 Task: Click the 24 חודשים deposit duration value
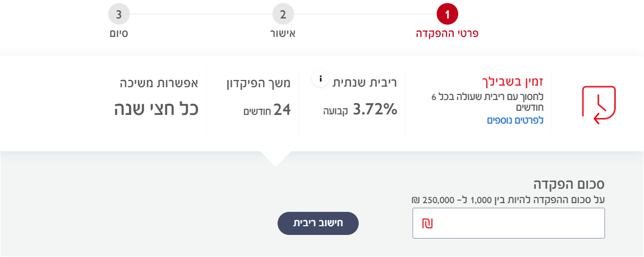(267, 109)
